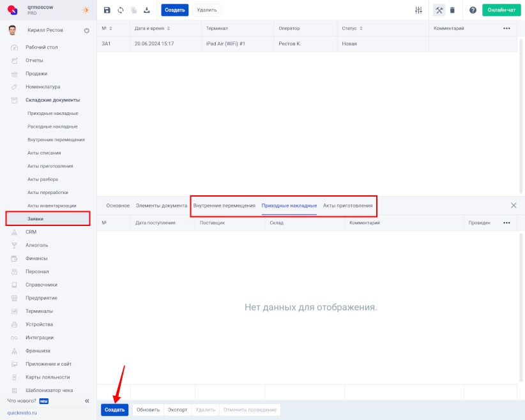
Task: Expand Персонал section in sidebar
Action: (x=37, y=271)
